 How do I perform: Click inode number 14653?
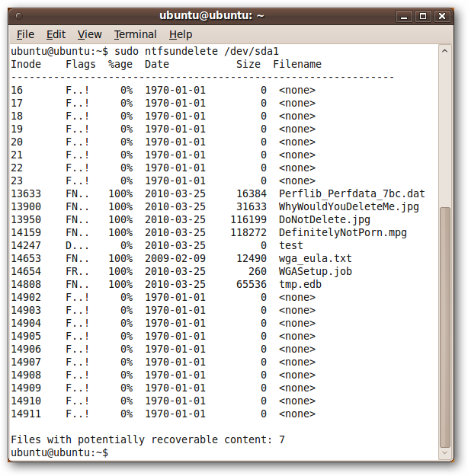(26, 258)
